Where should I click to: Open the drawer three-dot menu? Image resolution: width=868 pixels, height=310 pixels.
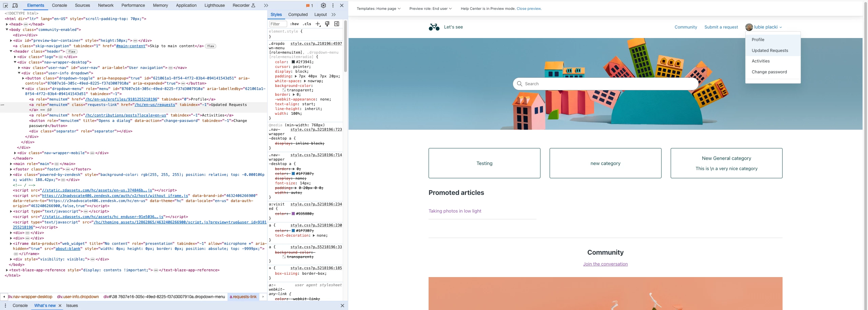tap(5, 306)
